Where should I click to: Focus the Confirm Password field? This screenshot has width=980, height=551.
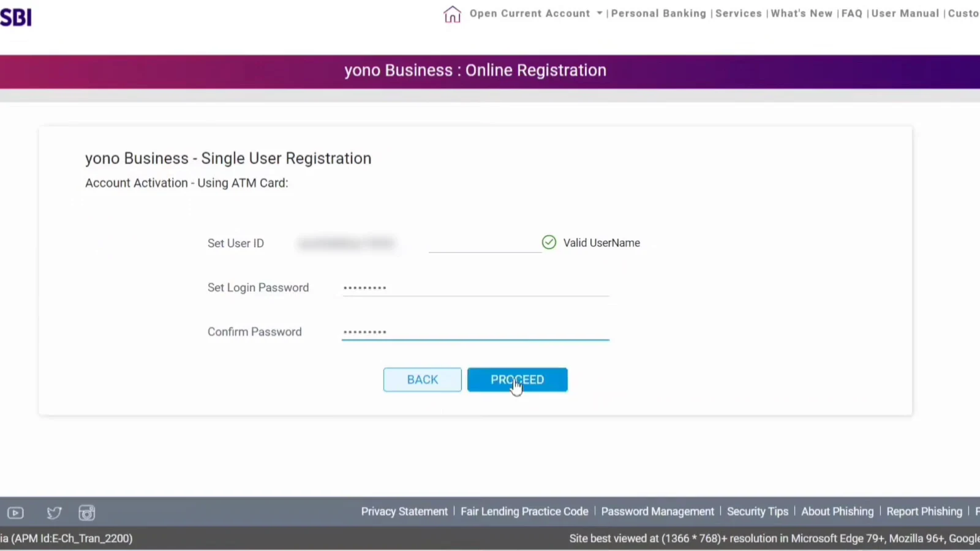tap(475, 331)
